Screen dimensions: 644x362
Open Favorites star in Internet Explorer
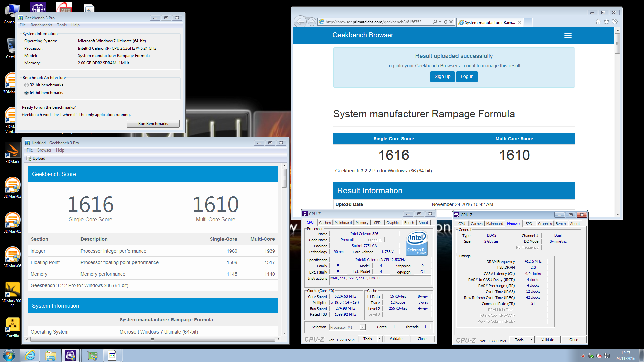(606, 22)
